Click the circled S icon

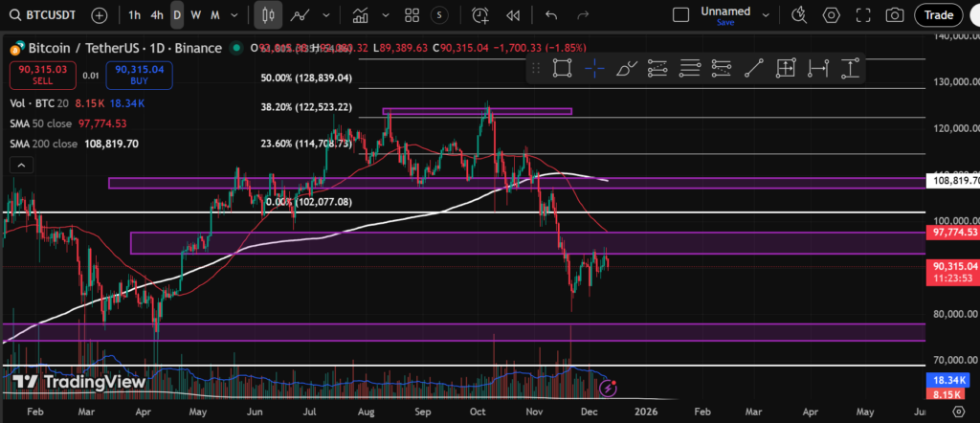[x=440, y=15]
